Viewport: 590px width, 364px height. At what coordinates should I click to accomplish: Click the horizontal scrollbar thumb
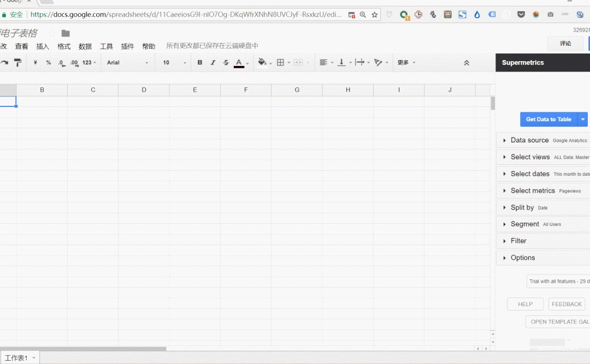[83, 349]
